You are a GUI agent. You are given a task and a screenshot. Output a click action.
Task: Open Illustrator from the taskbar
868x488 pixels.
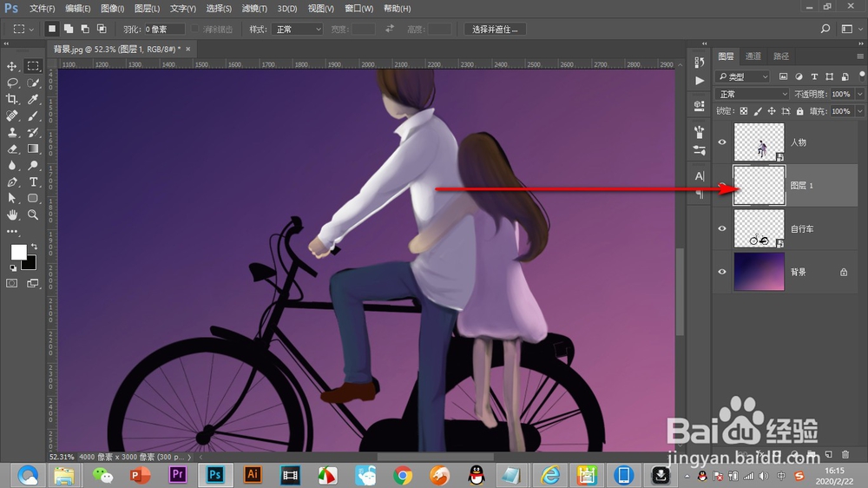[x=253, y=475]
